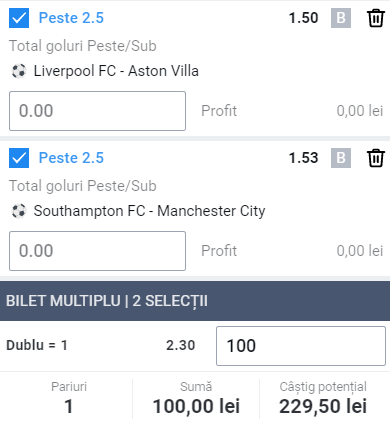Viewport: 390px width, 424px height.
Task: Open the second Peste 2.5 selection link
Action: (x=71, y=158)
